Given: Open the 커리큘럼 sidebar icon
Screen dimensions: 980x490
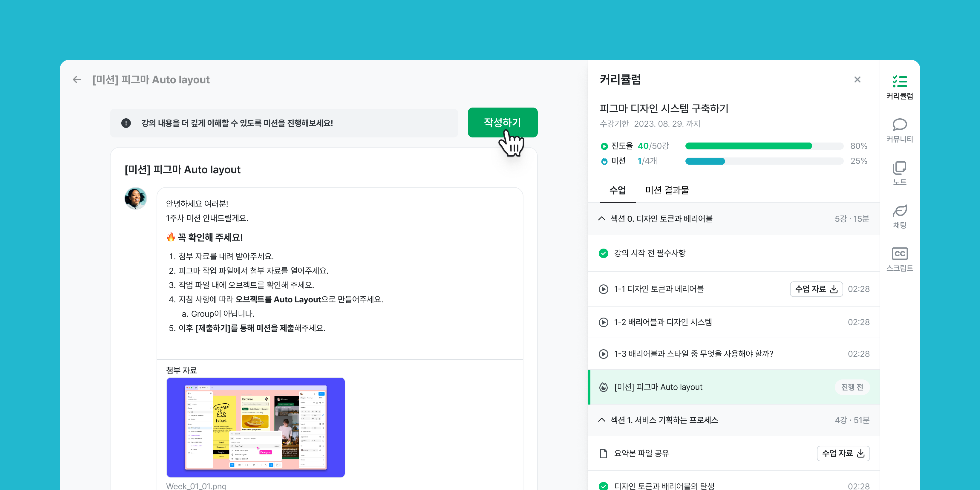Looking at the screenshot, I should 899,87.
